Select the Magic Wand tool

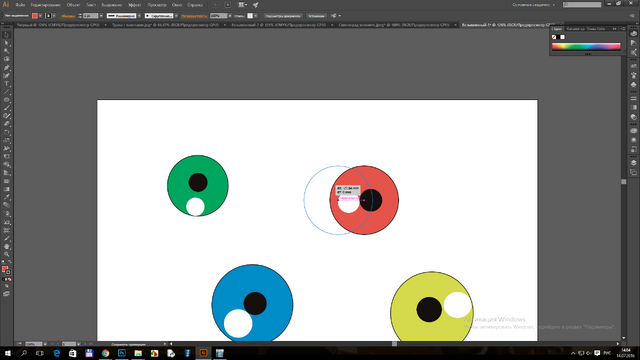(x=6, y=51)
